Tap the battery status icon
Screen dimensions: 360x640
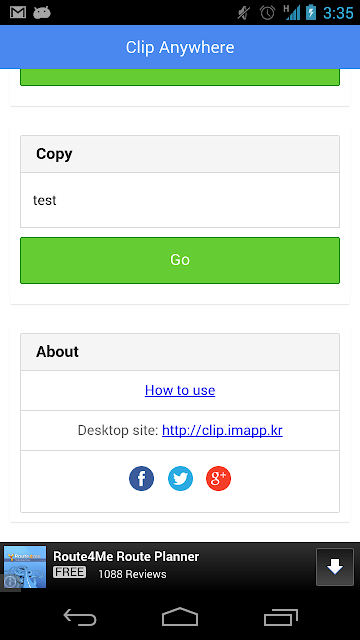pyautogui.click(x=311, y=13)
